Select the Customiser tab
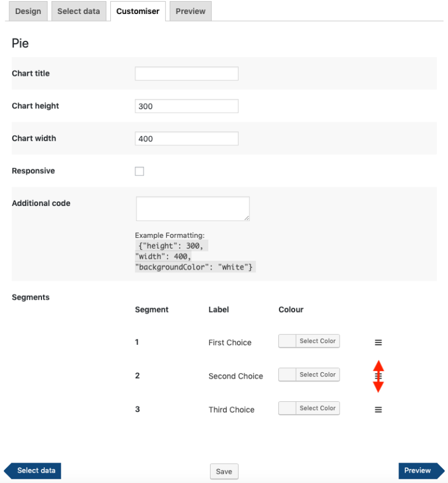 click(138, 10)
